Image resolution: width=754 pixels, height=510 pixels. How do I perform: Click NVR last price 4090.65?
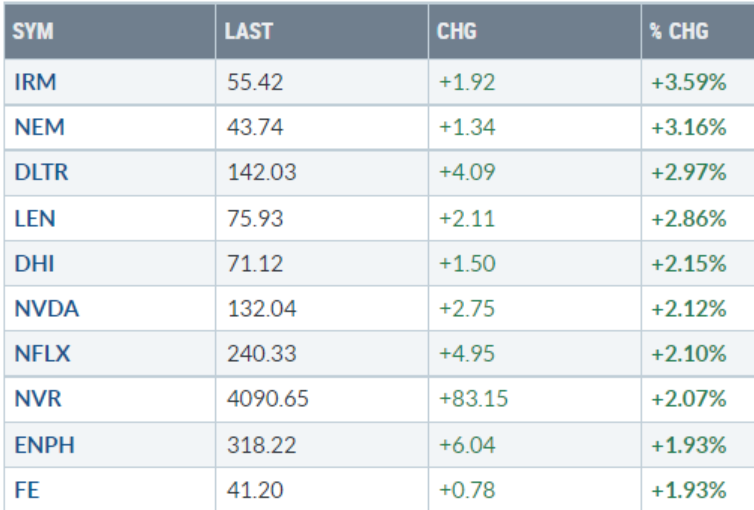click(267, 400)
